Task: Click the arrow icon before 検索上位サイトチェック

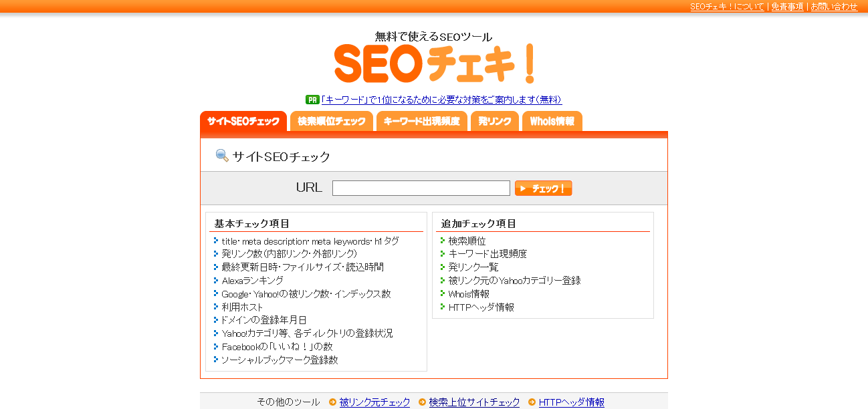Action: 422,402
